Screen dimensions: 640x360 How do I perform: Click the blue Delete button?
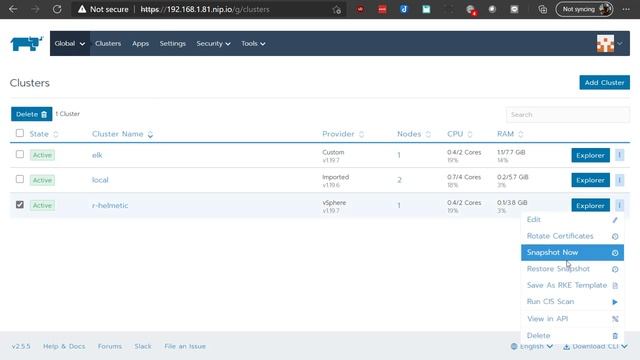[x=31, y=114]
